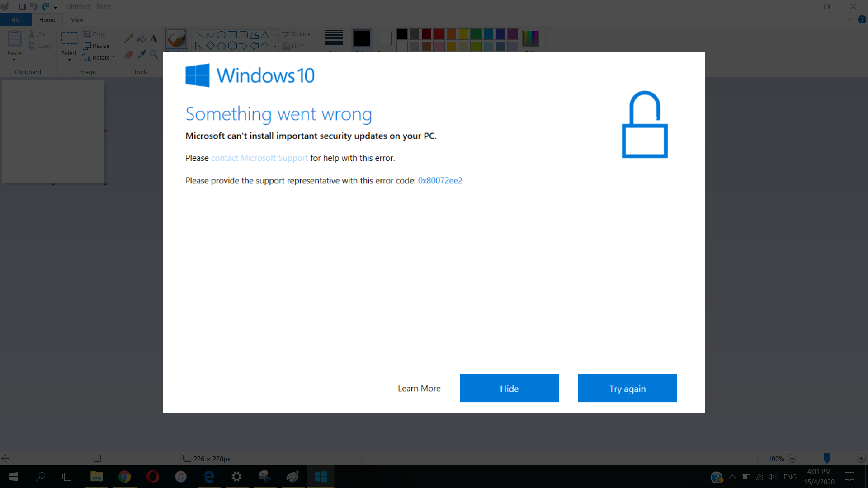This screenshot has height=488, width=868.
Task: Open the Edit colors rainbow button
Action: [530, 38]
